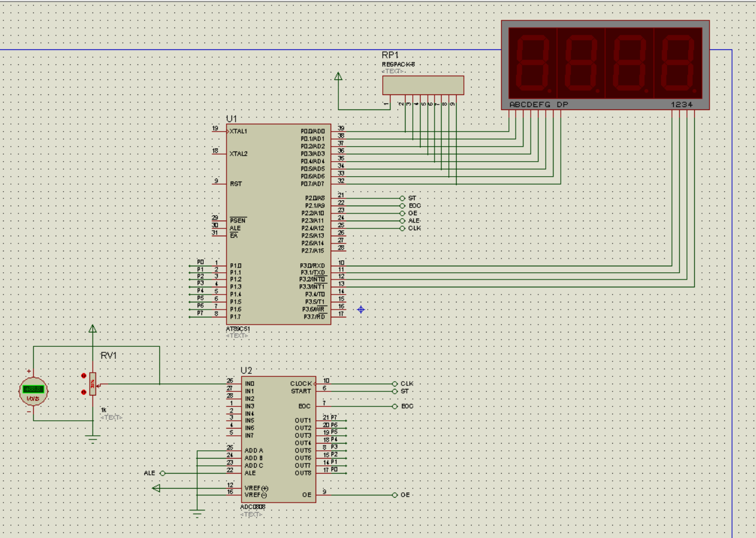Click the 1k value text of RV1

[103, 410]
